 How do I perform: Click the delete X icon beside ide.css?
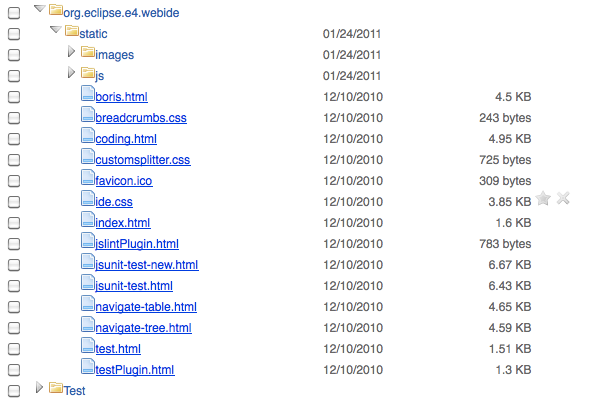pos(563,199)
